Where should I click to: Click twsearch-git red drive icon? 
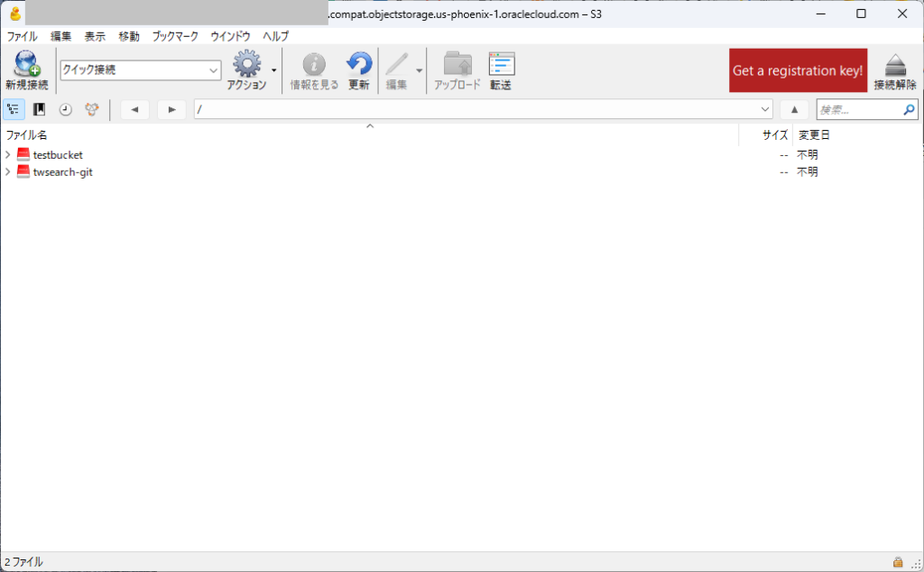pos(23,172)
